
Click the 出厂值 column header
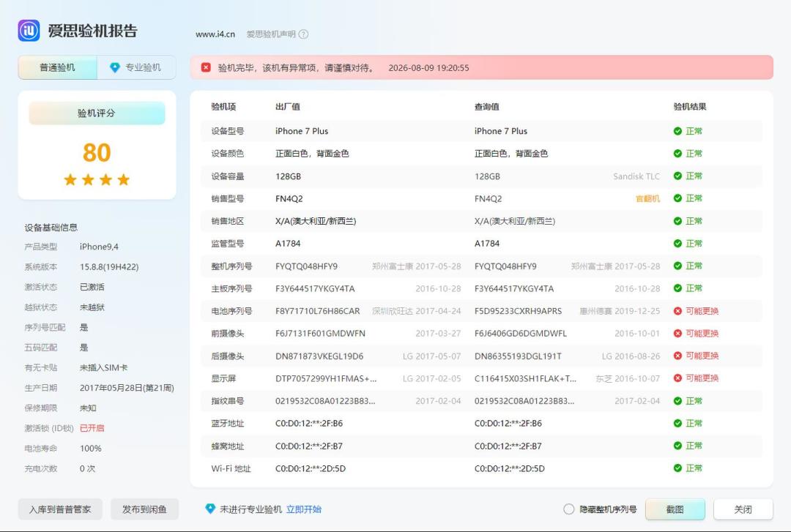tap(288, 106)
